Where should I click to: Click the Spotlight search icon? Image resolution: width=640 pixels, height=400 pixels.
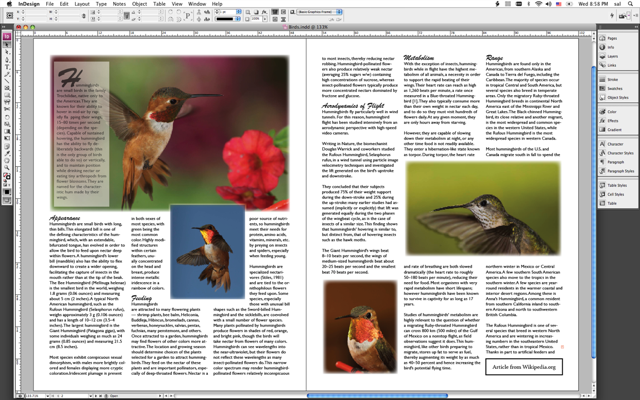click(632, 4)
